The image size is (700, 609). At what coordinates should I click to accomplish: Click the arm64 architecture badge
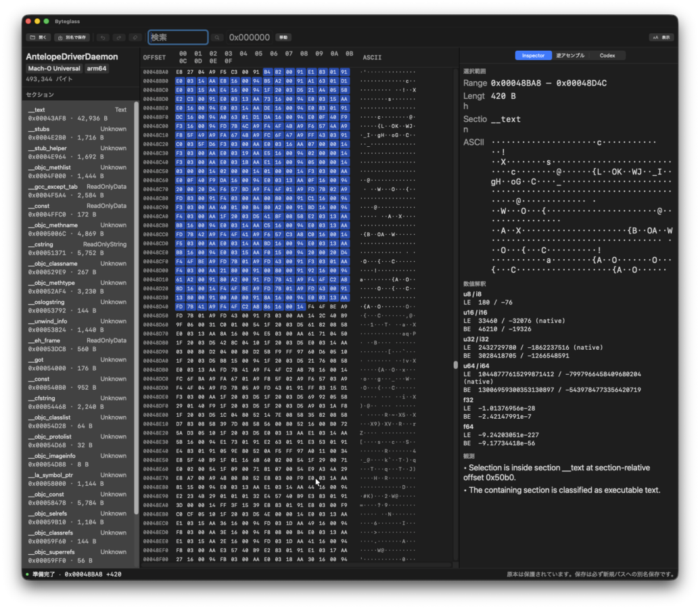(x=97, y=68)
